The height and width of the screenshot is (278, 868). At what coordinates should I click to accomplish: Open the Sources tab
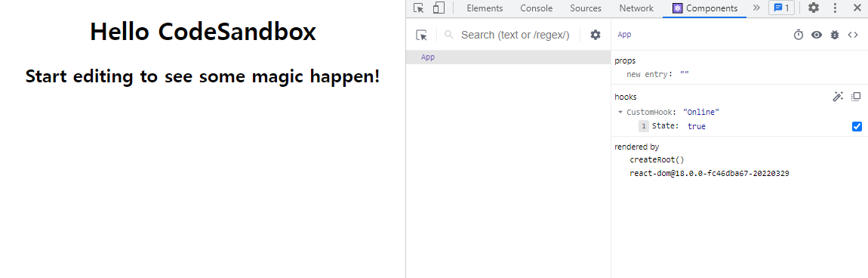pos(586,8)
